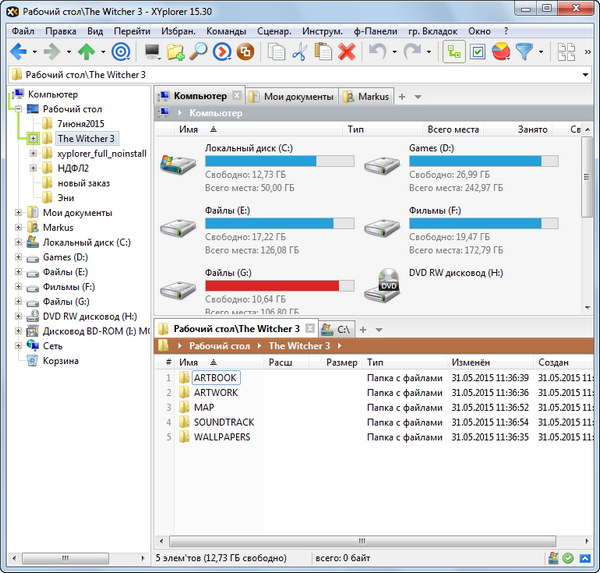600x573 pixels.
Task: Switch to the Мои документы tab
Action: click(x=291, y=97)
